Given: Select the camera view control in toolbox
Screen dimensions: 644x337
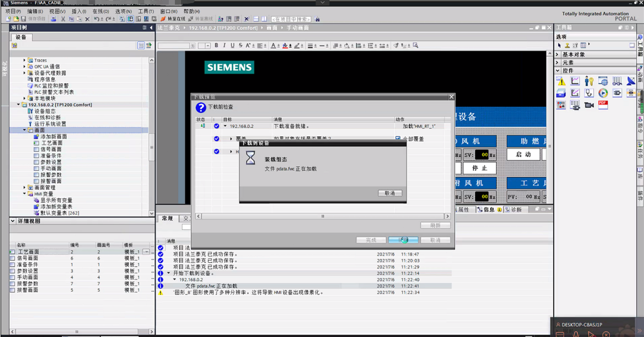Looking at the screenshot, I should [x=589, y=105].
